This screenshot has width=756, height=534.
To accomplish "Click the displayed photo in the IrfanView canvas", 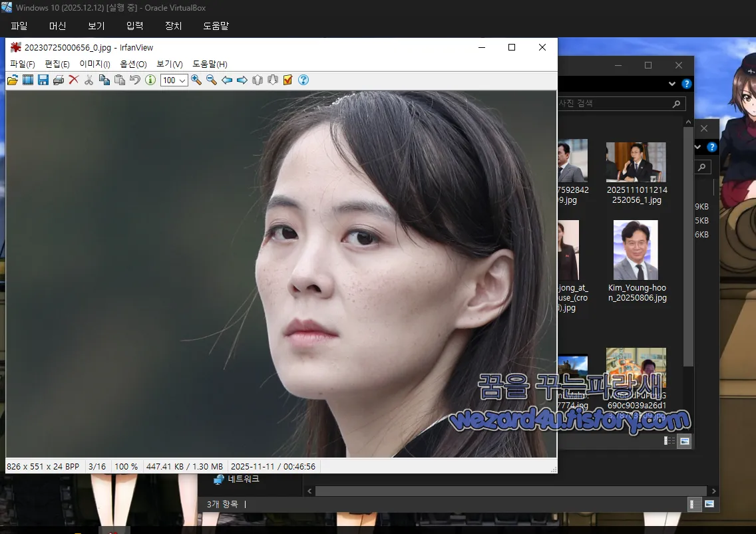I will [281, 274].
